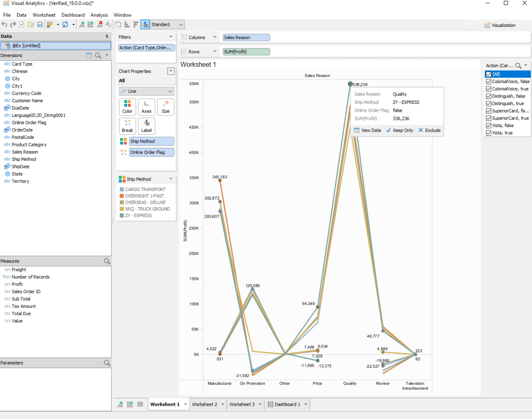Open the Ship Method legend dropdown
This screenshot has width=532, height=419.
coord(172,179)
